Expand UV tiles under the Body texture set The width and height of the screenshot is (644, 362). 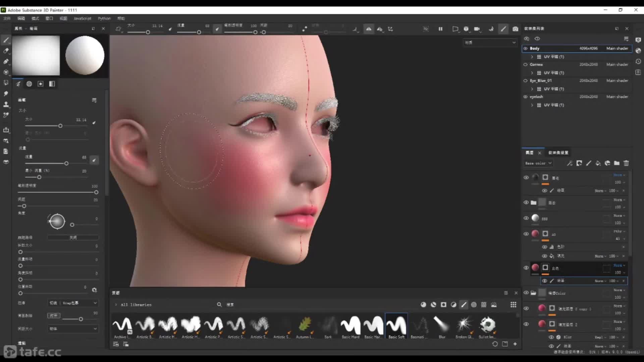[532, 57]
